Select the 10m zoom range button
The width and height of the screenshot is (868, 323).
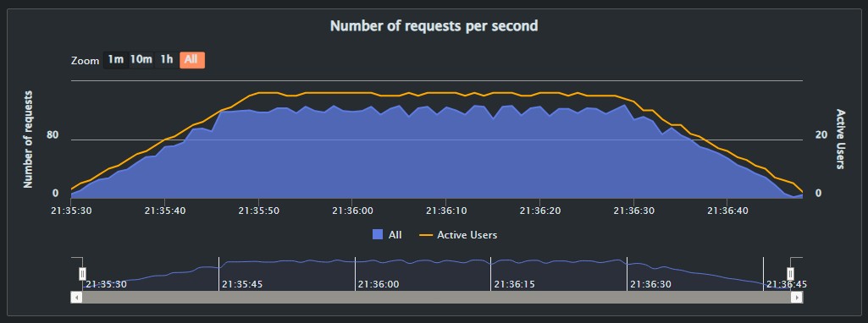coord(141,60)
